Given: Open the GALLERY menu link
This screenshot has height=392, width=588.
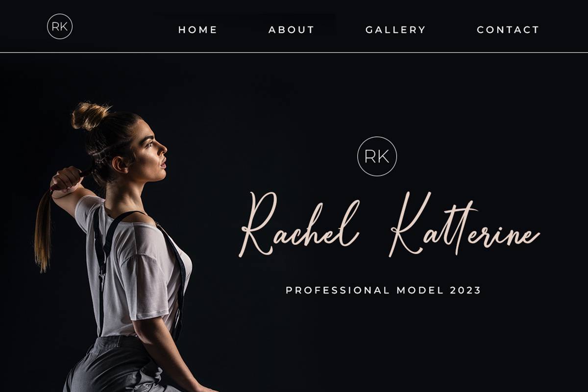Looking at the screenshot, I should coord(396,30).
